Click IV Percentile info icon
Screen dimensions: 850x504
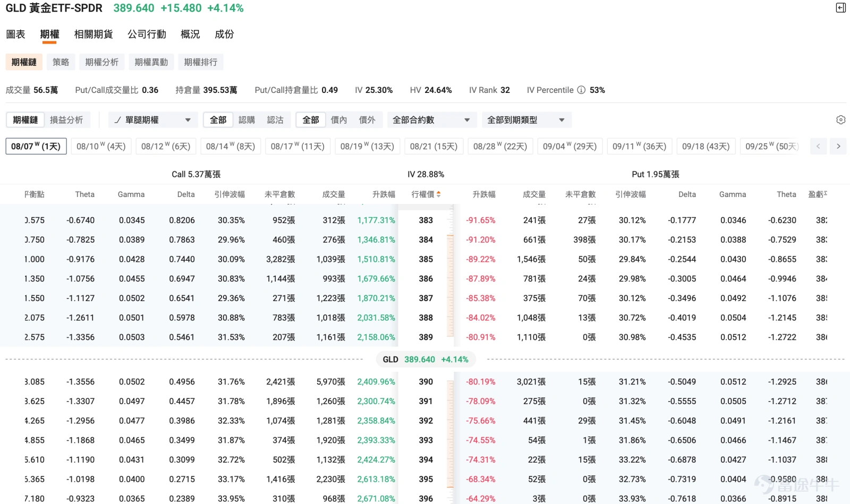click(x=581, y=90)
